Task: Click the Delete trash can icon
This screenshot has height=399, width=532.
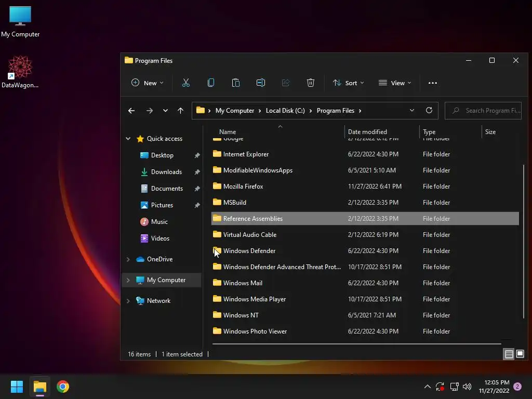Action: pos(311,83)
